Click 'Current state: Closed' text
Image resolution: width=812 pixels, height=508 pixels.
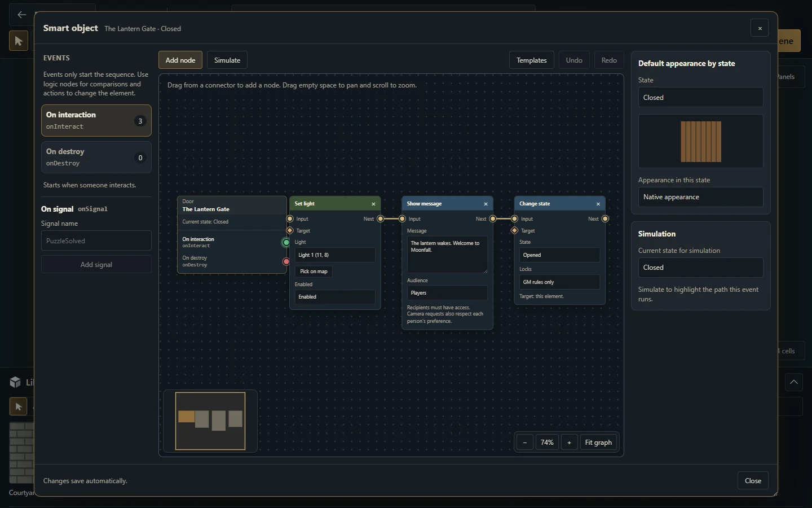[205, 222]
